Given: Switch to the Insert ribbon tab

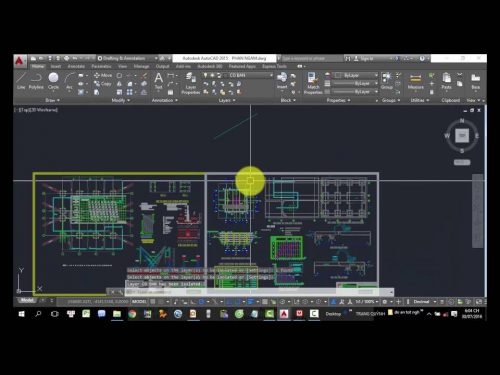Looking at the screenshot, I should [x=56, y=67].
